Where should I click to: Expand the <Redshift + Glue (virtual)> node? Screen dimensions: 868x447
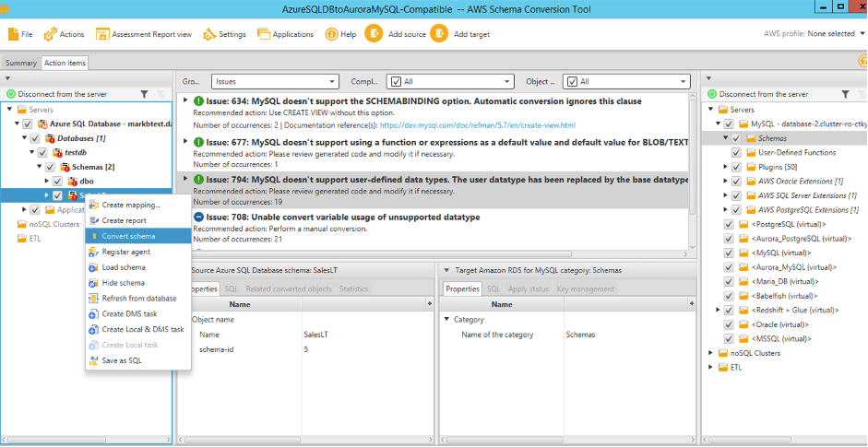point(718,310)
